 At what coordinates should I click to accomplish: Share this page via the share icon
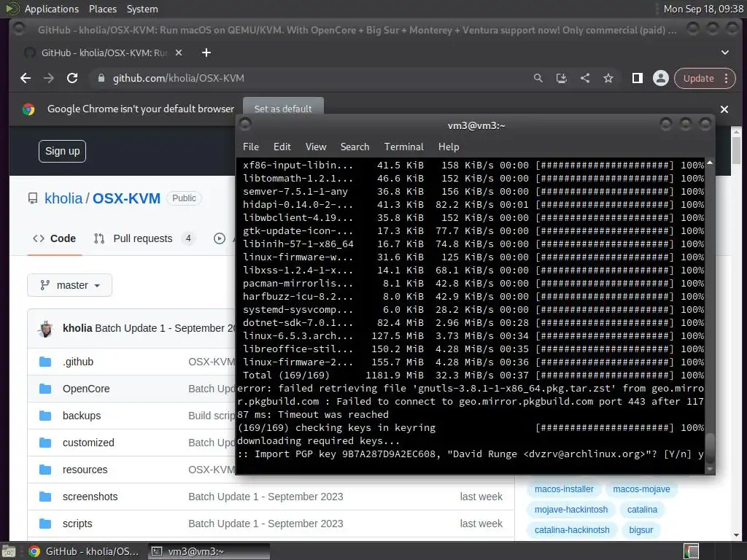point(585,78)
